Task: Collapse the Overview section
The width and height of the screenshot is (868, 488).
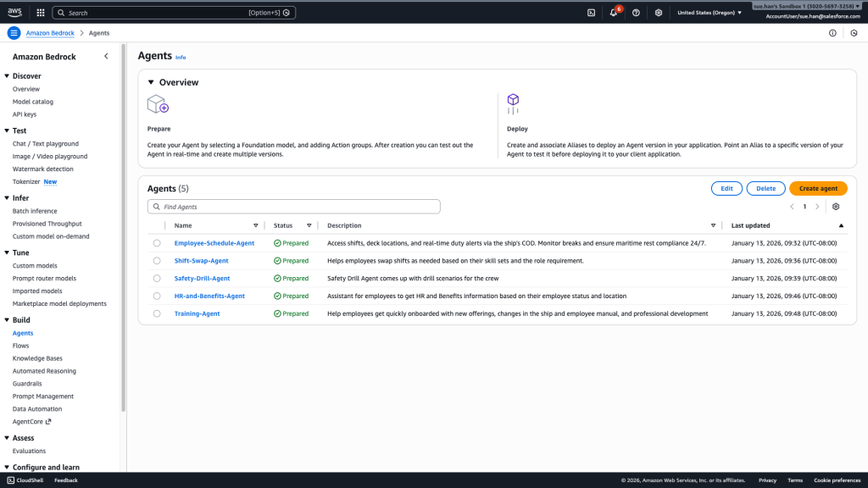Action: click(151, 82)
